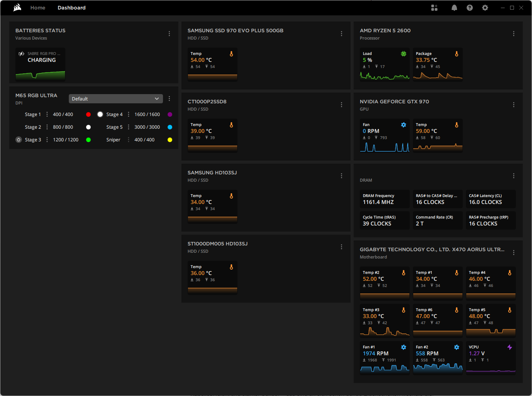Select the red Stage 1 color swatch
Screen dimensions: 532x396
point(88,114)
